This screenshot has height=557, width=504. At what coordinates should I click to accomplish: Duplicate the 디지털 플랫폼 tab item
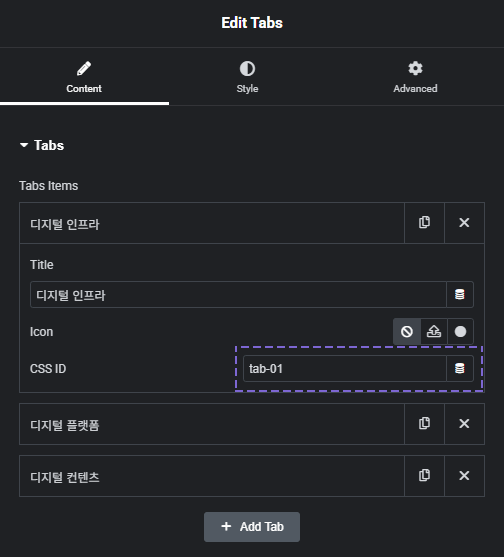pyautogui.click(x=424, y=424)
